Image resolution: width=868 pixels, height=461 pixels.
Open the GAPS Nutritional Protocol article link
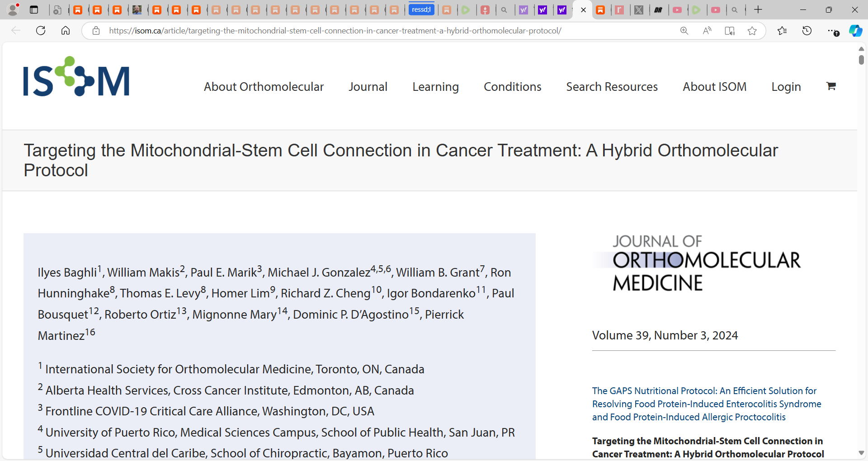click(707, 404)
